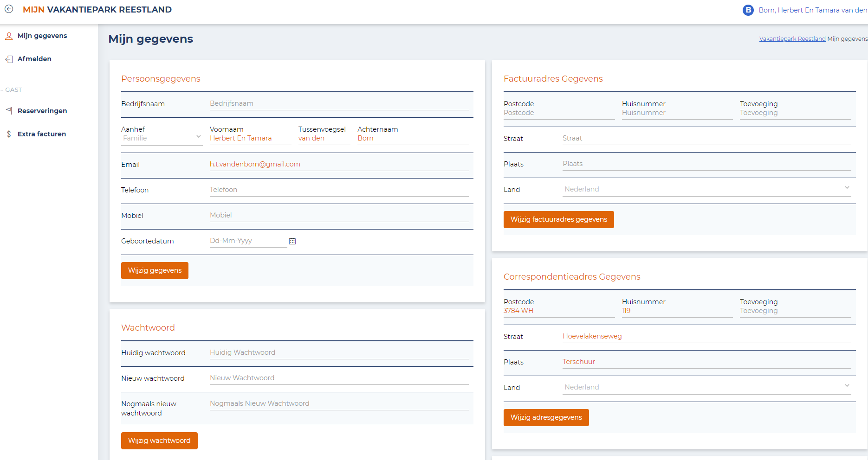
Task: Click the person icon beside Mijn gegevens
Action: coord(9,36)
